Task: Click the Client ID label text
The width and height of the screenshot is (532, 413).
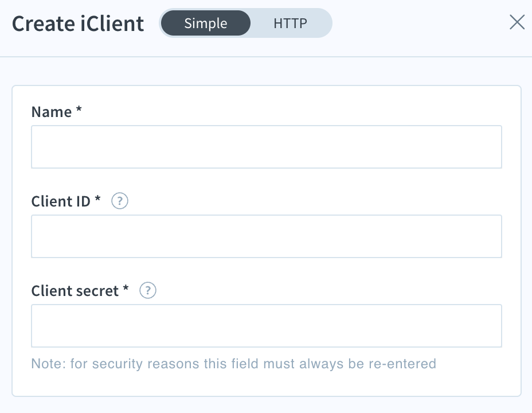Action: click(x=66, y=201)
